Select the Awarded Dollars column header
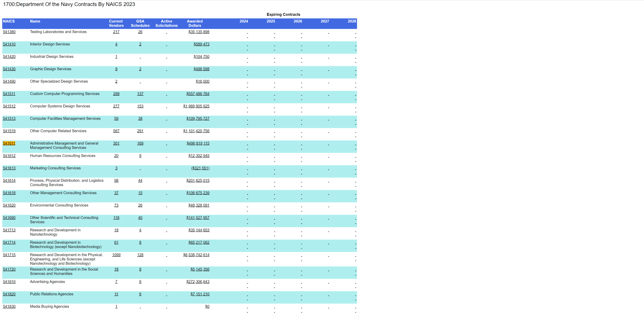Screen dimensions: 644x316 click(195, 23)
